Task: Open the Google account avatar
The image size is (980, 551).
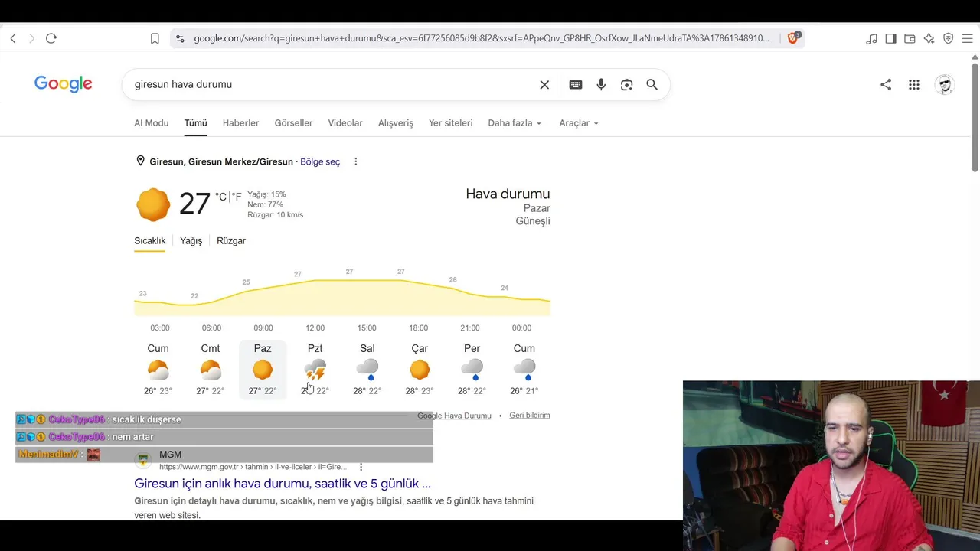Action: (945, 84)
